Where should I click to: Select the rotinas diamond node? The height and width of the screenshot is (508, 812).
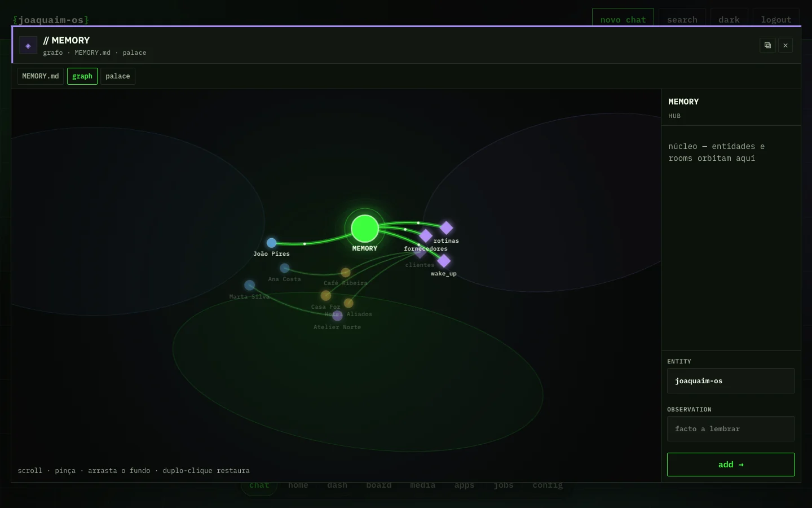[x=446, y=227]
